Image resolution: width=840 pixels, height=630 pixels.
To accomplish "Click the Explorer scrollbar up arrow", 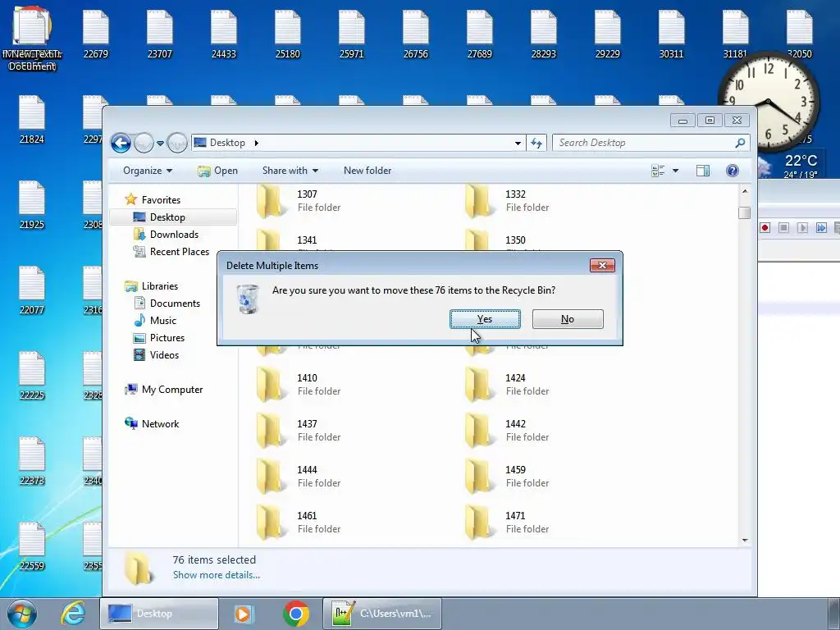I will tap(745, 191).
